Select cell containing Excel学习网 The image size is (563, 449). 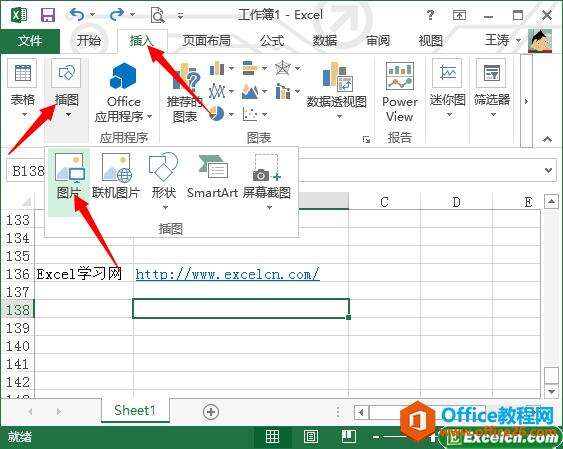pos(84,274)
